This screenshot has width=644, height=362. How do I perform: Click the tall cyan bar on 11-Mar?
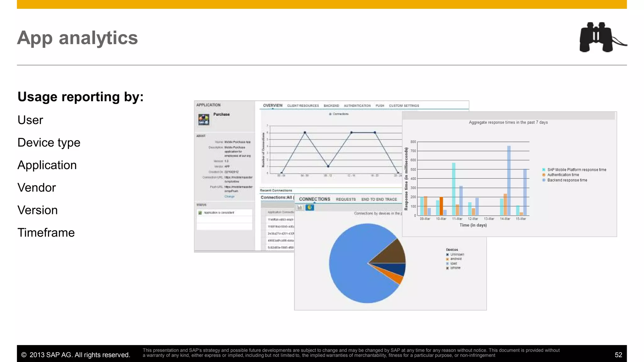(454, 189)
